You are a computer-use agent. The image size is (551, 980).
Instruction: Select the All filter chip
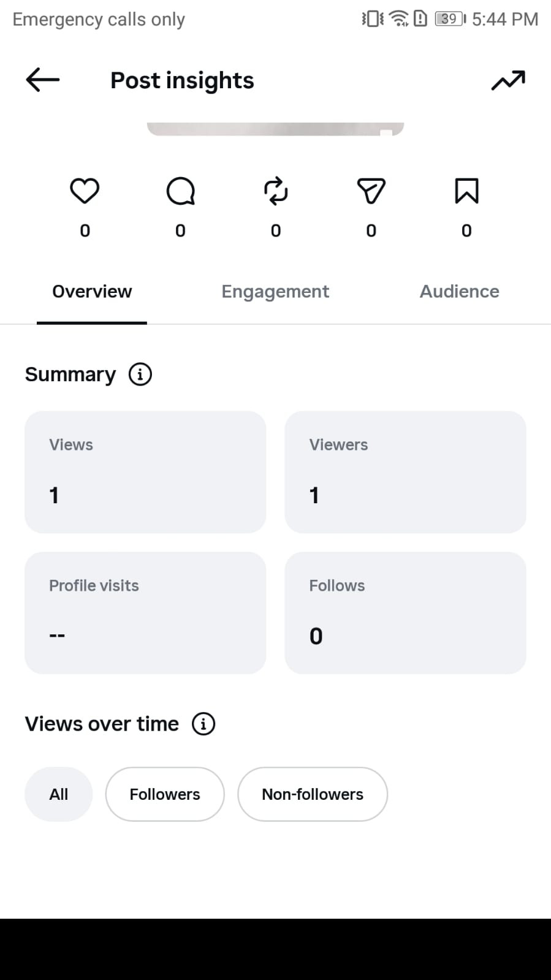point(59,794)
